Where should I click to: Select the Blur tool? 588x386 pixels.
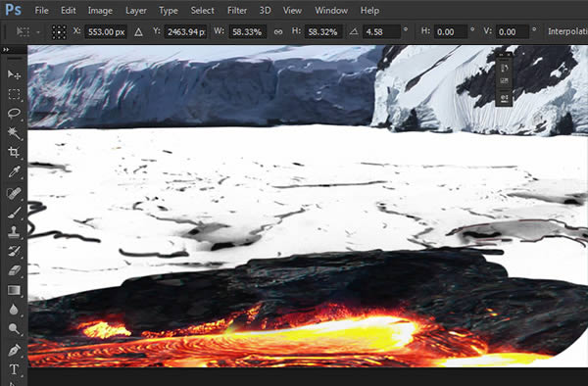(x=14, y=310)
